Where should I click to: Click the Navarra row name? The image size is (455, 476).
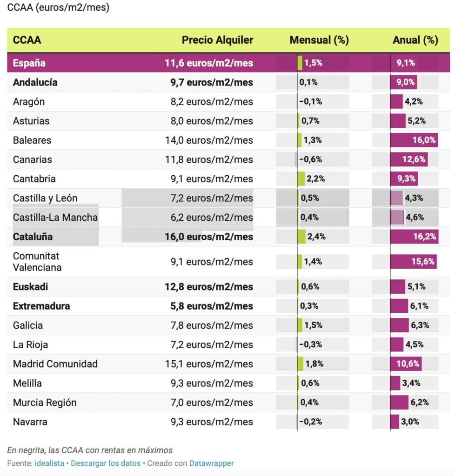(30, 422)
